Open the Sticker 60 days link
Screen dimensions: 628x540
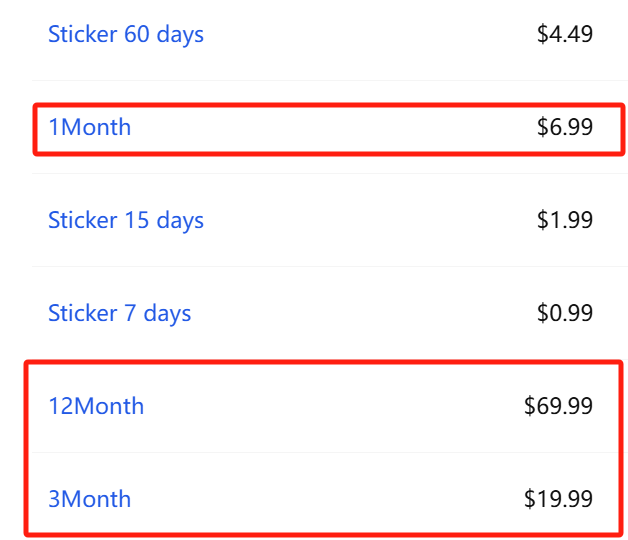point(125,35)
